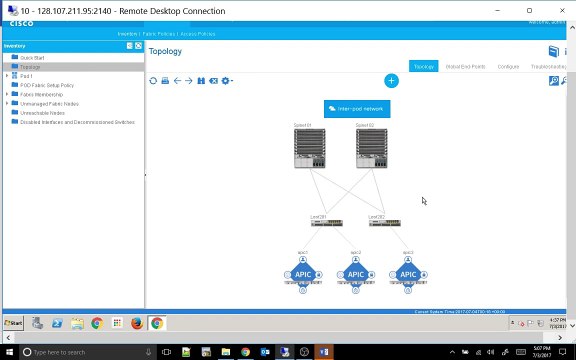Click the bottom circle icon under apic1
Screen dimensions: 576x360
pos(303,290)
